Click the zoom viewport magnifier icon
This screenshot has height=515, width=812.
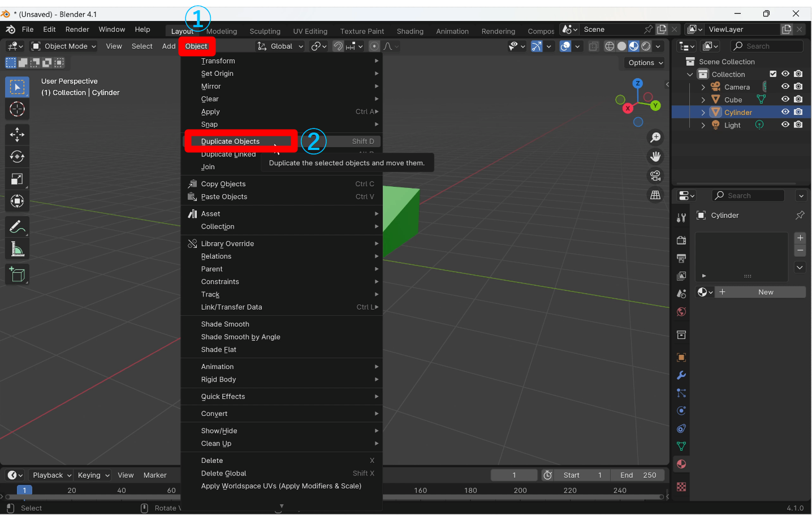click(x=655, y=138)
